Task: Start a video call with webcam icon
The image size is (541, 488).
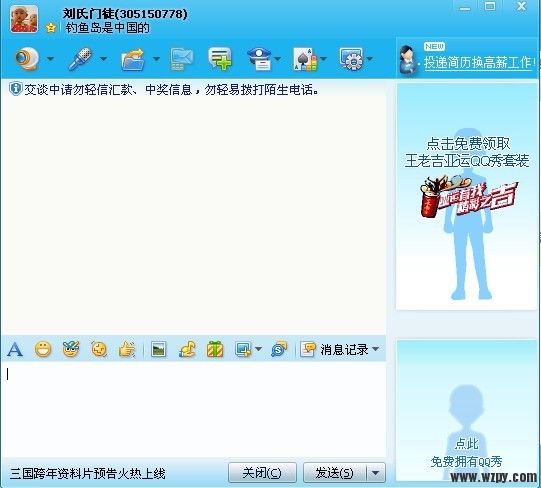Action: coord(26,59)
